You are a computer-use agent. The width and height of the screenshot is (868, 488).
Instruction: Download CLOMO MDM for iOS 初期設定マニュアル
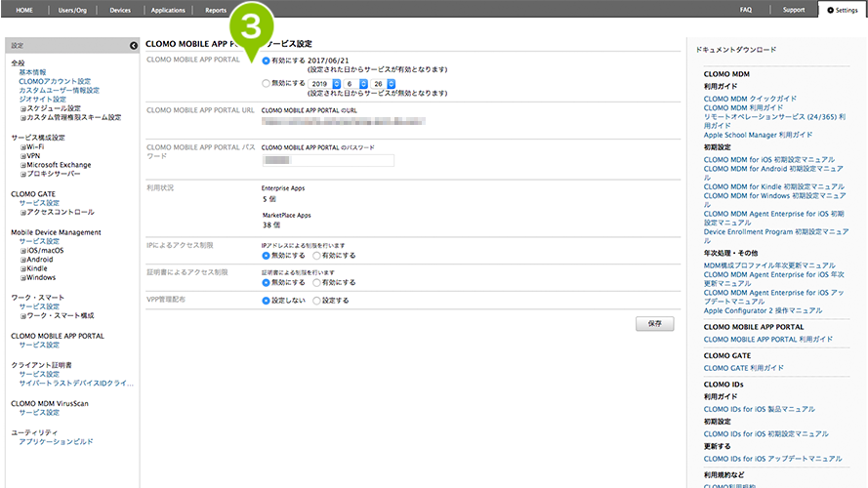tap(769, 160)
